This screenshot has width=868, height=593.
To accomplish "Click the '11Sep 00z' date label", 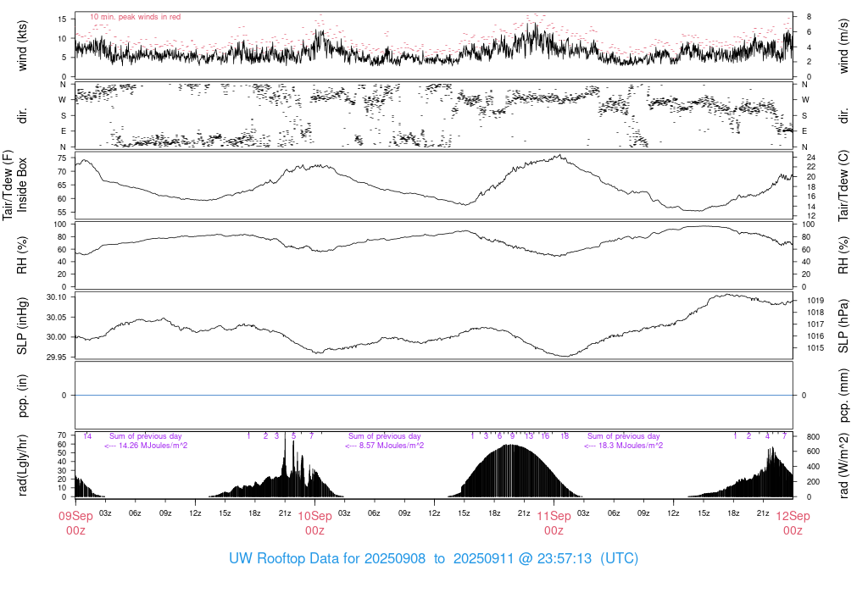I will click(x=554, y=524).
